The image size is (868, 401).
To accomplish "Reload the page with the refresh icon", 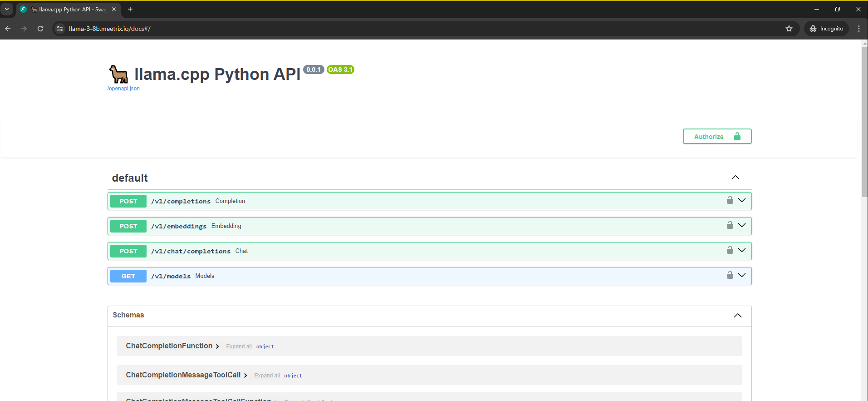I will (x=40, y=29).
